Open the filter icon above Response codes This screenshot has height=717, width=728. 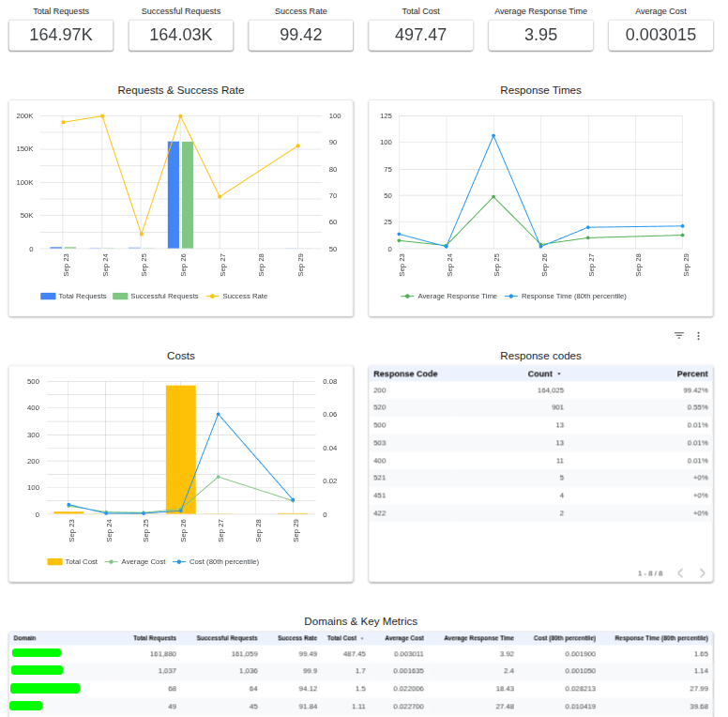(679, 335)
